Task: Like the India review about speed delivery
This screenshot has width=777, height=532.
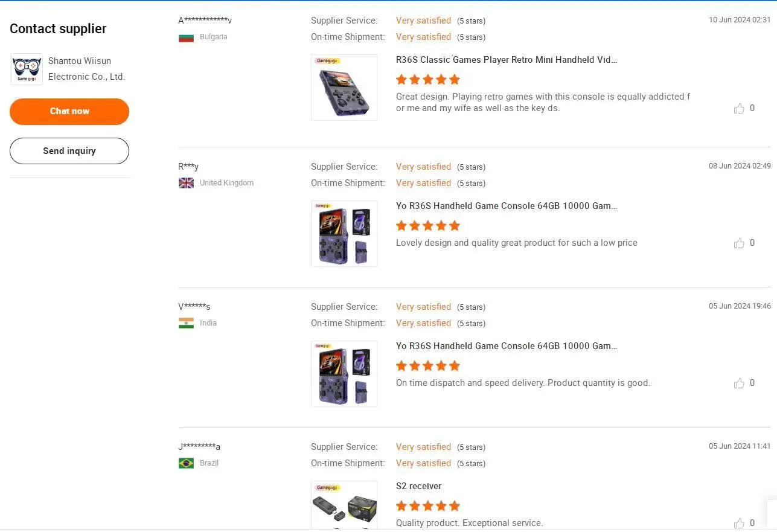Action: point(739,383)
